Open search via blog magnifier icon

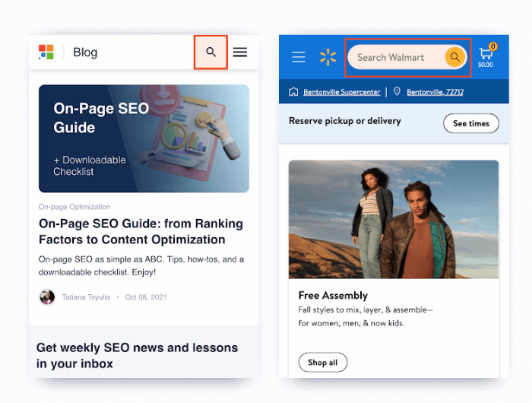point(211,52)
